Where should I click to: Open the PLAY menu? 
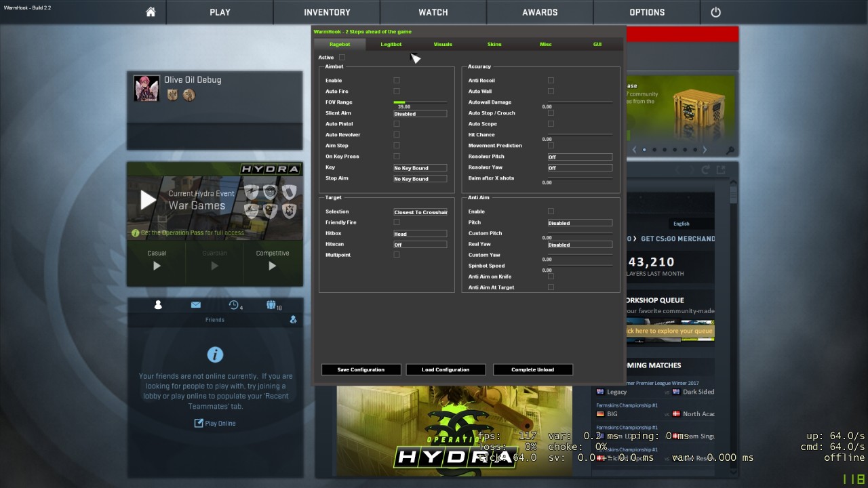click(220, 12)
